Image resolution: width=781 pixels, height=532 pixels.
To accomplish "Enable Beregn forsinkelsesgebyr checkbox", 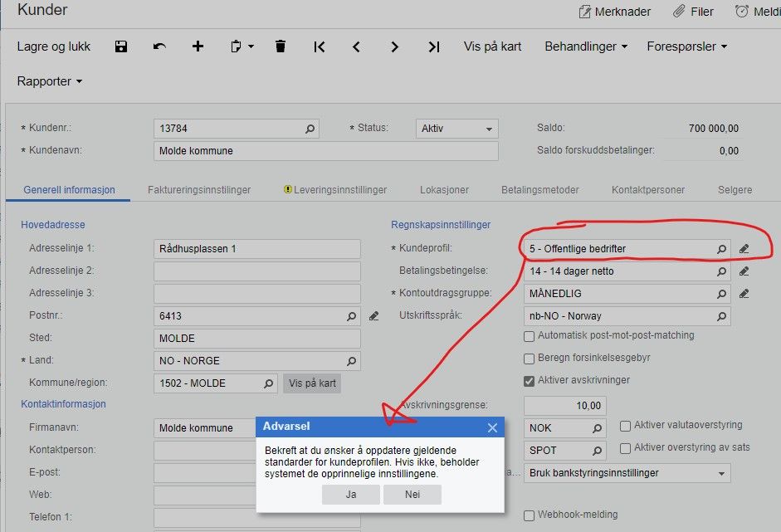I will click(x=529, y=359).
